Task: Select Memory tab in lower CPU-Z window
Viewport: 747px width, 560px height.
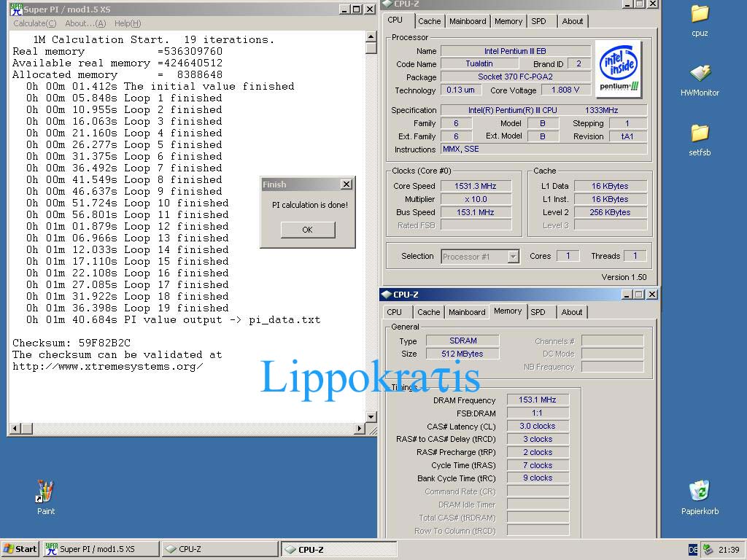Action: (508, 311)
